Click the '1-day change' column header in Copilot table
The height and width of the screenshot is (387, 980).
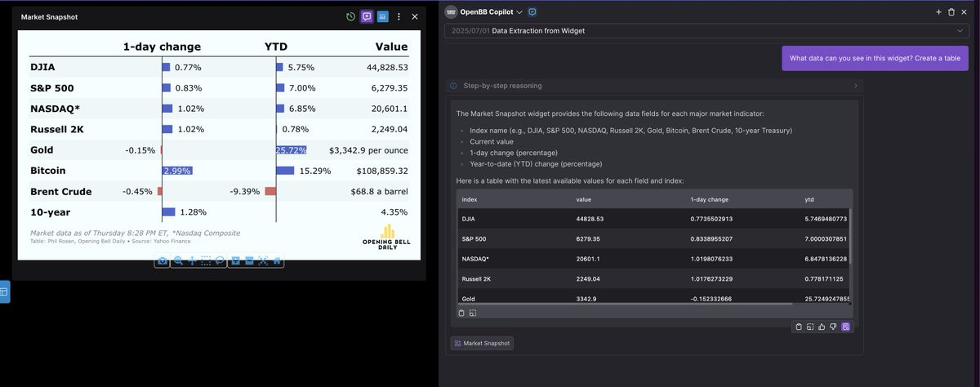710,199
